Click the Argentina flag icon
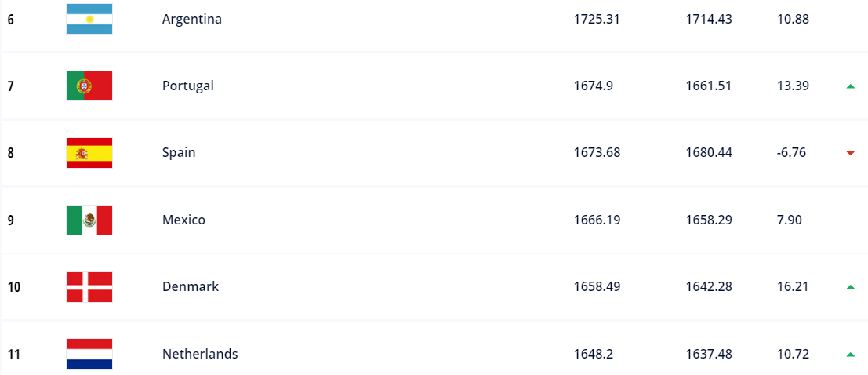Viewport: 868px width, 375px height. tap(89, 19)
